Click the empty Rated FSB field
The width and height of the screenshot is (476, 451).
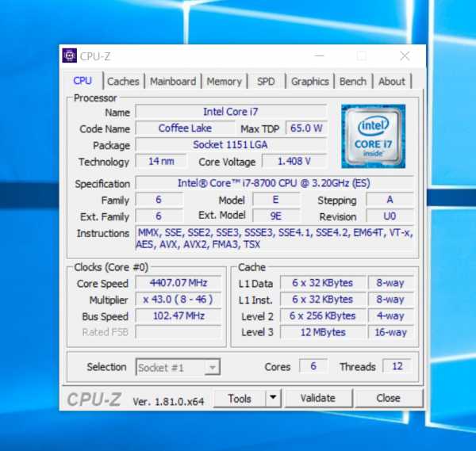[x=178, y=332]
